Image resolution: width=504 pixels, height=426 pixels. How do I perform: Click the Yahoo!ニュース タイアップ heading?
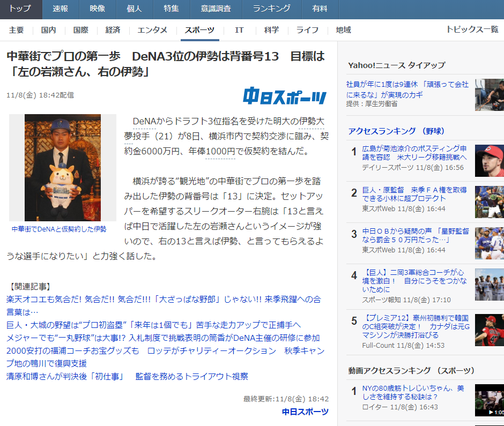[x=397, y=65]
